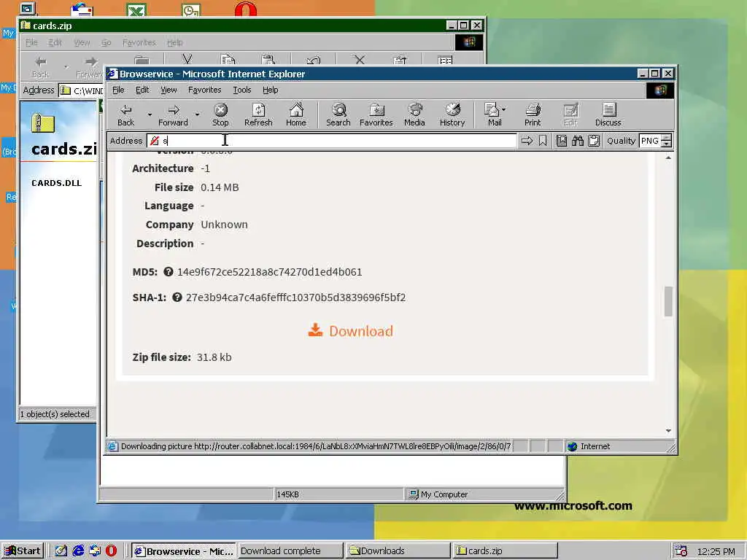Click the help icon beside SHA-1
The image size is (747, 560).
coord(177,297)
